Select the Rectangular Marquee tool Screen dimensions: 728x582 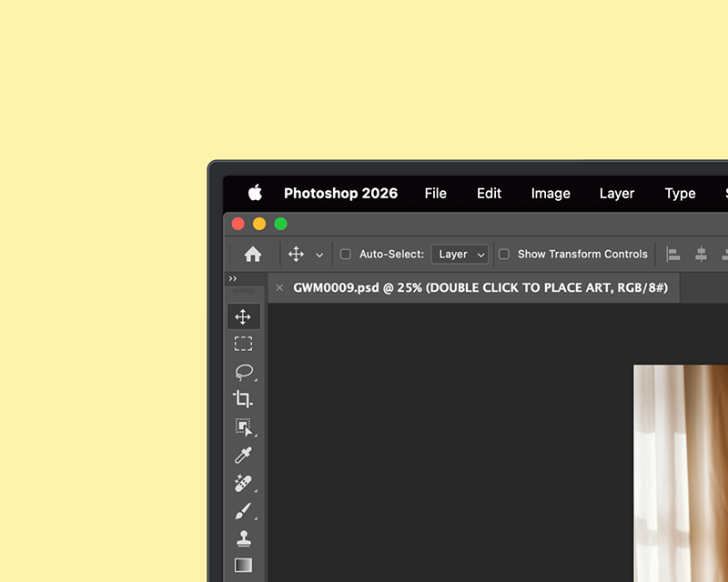(243, 344)
